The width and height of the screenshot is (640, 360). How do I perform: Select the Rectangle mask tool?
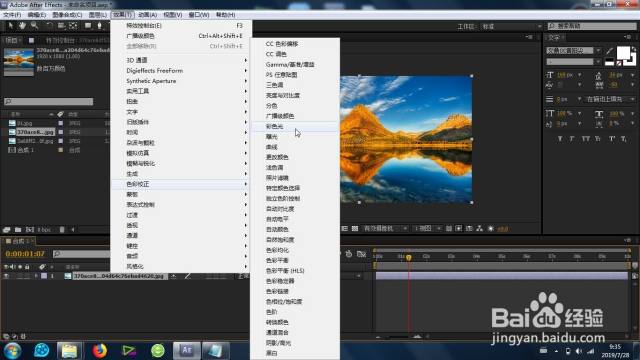click(87, 26)
